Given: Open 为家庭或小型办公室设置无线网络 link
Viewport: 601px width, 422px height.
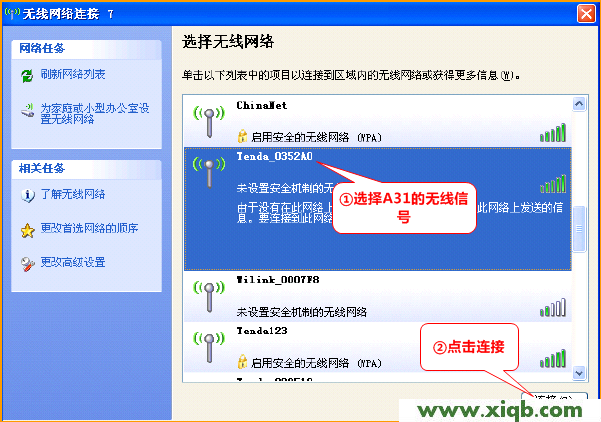Looking at the screenshot, I should [x=95, y=113].
